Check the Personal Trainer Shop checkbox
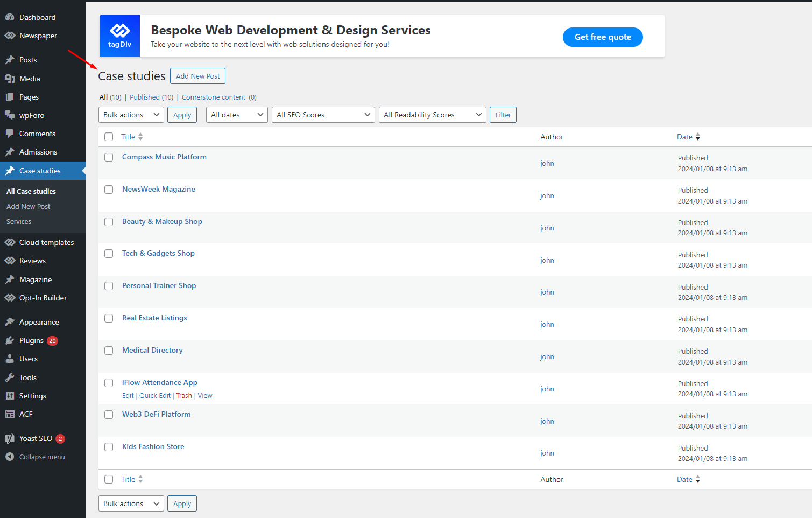Viewport: 812px width, 518px height. (x=109, y=286)
